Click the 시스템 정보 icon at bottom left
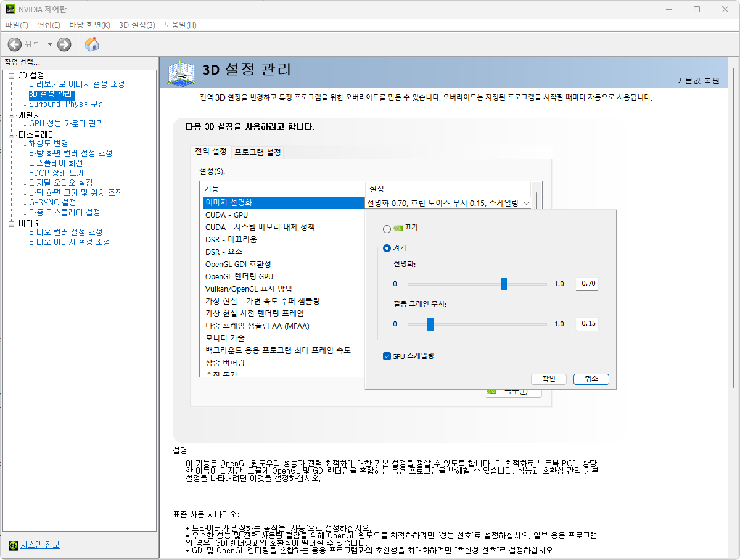 [x=13, y=545]
